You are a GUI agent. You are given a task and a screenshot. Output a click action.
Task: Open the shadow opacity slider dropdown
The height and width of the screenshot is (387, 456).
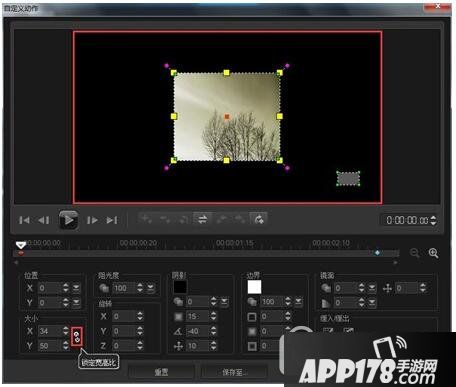(224, 302)
